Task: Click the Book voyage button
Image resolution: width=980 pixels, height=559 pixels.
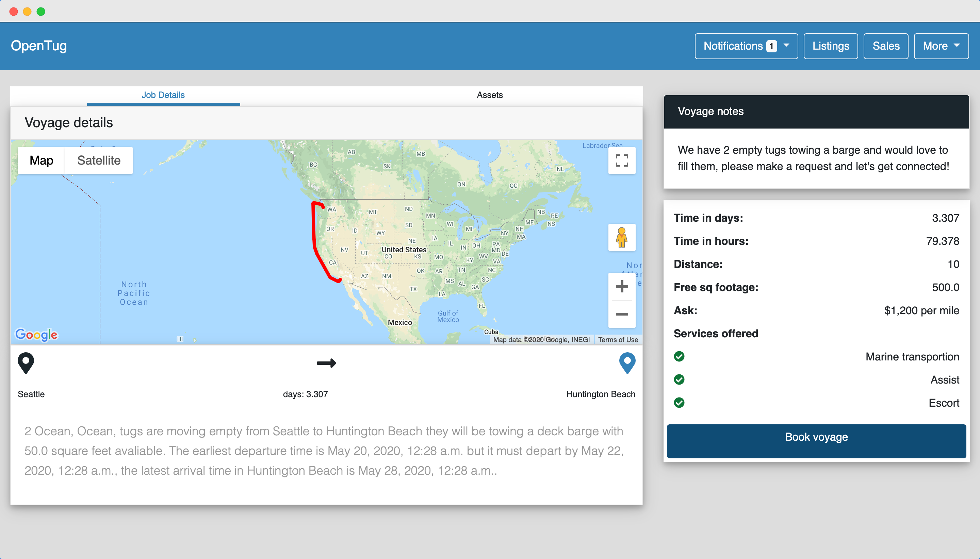Action: 816,441
